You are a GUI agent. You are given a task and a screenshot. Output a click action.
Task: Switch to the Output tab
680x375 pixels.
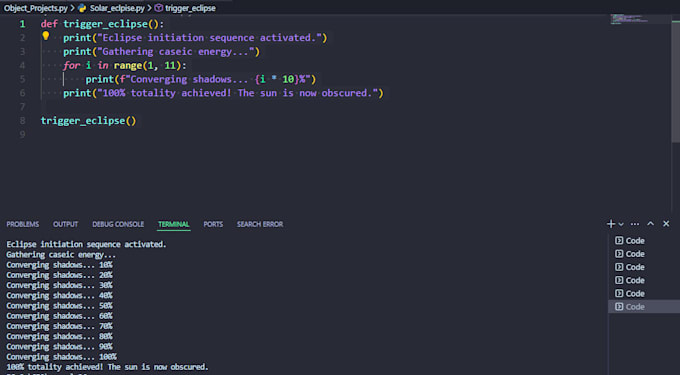[65, 224]
